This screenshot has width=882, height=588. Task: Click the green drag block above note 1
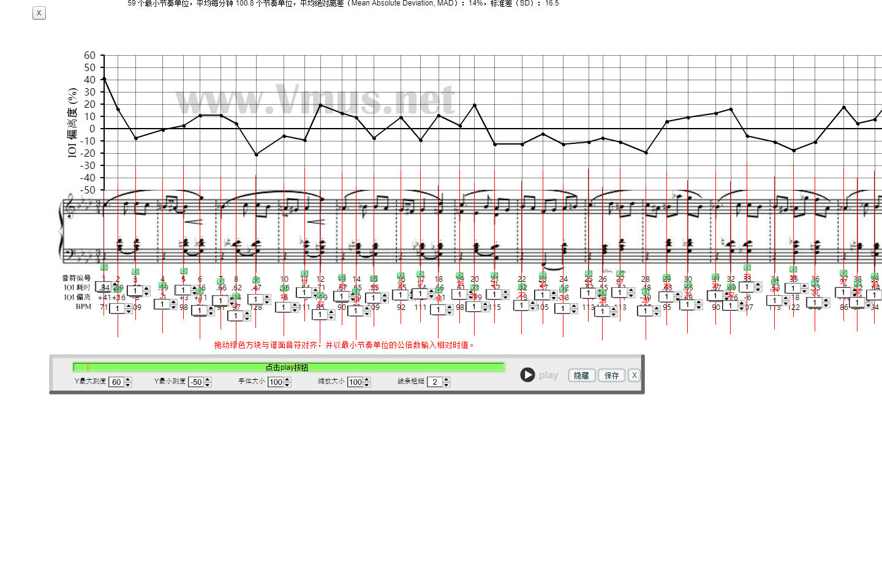click(104, 268)
